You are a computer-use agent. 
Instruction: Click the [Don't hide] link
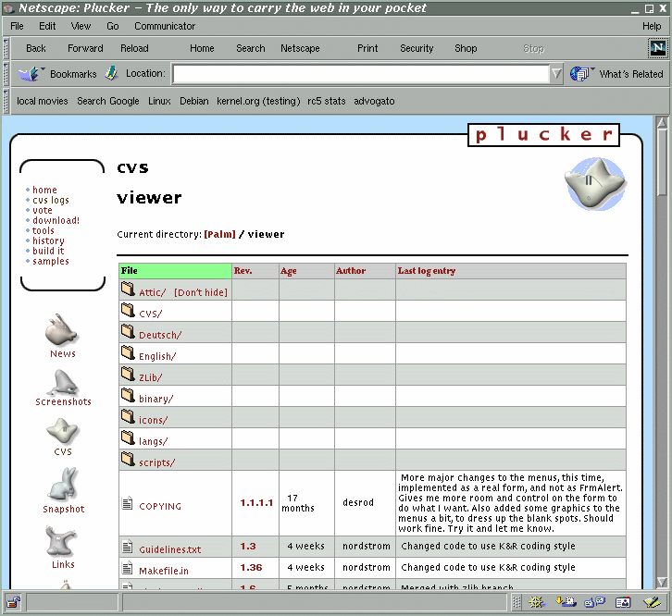(x=201, y=292)
